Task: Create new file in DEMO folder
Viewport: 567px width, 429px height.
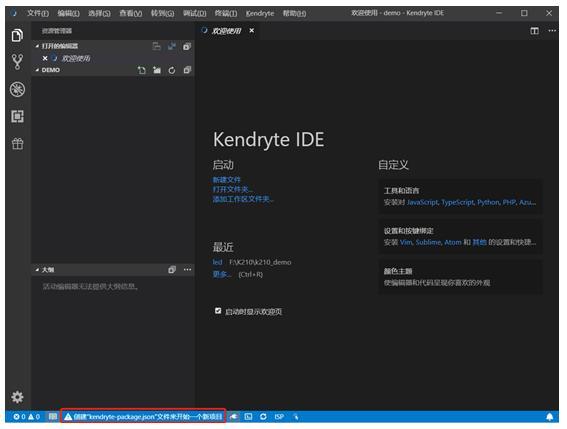Action: click(x=141, y=70)
